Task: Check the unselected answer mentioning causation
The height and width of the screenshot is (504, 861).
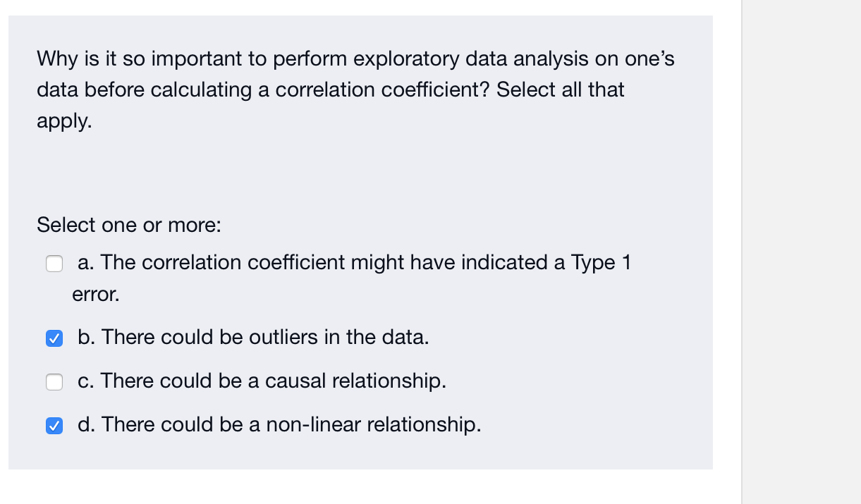Action: (54, 382)
